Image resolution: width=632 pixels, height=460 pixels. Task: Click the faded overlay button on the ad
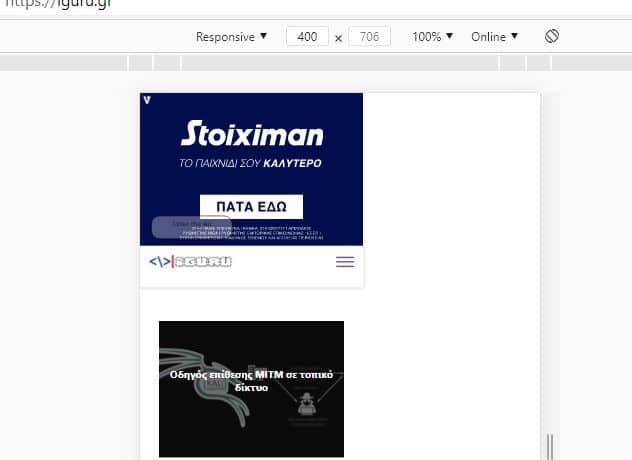point(191,227)
